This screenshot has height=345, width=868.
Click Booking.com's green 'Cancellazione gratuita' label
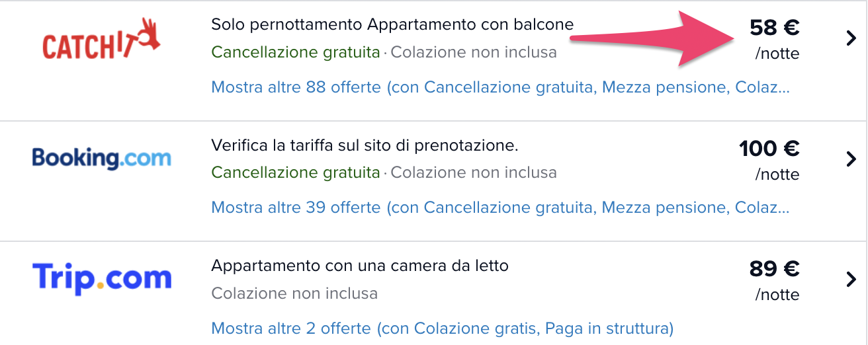[296, 172]
